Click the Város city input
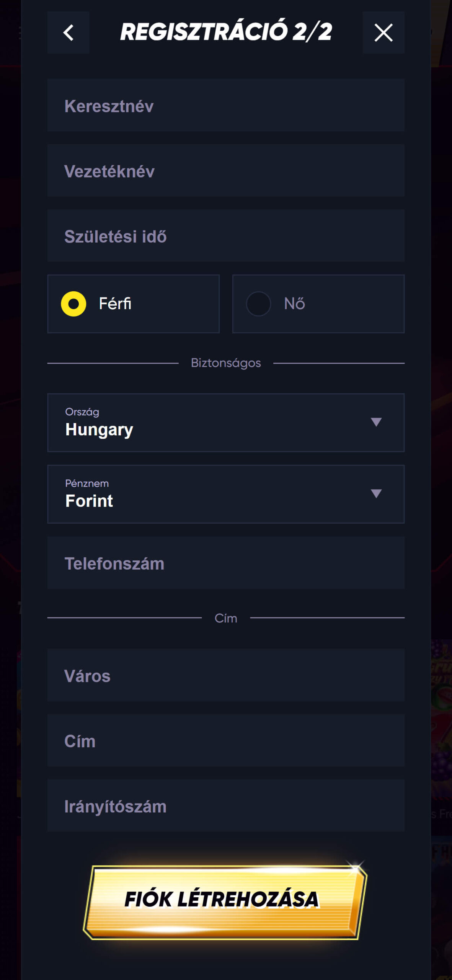The width and height of the screenshot is (452, 980). tap(226, 676)
